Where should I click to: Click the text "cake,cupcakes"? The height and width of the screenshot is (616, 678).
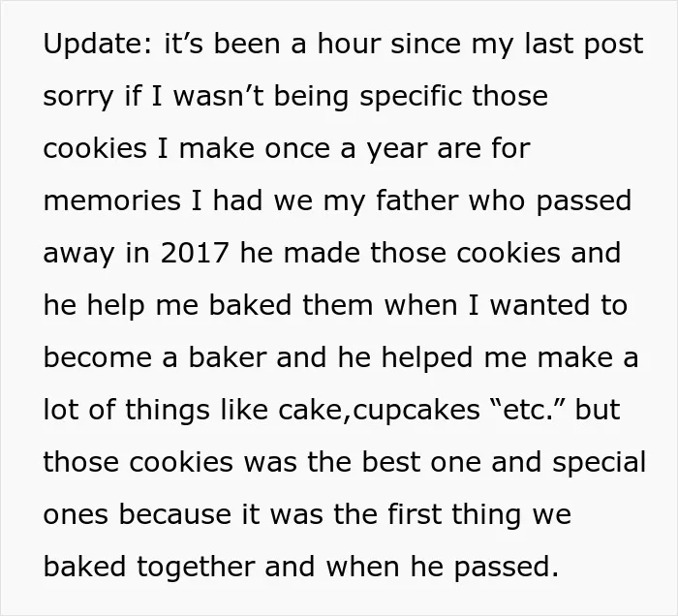pos(379,411)
